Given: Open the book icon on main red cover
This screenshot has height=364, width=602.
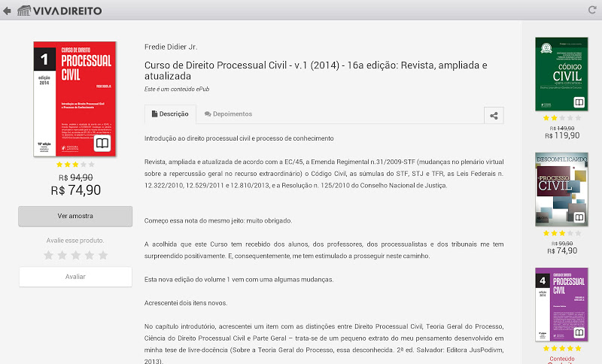Looking at the screenshot, I should (x=102, y=144).
